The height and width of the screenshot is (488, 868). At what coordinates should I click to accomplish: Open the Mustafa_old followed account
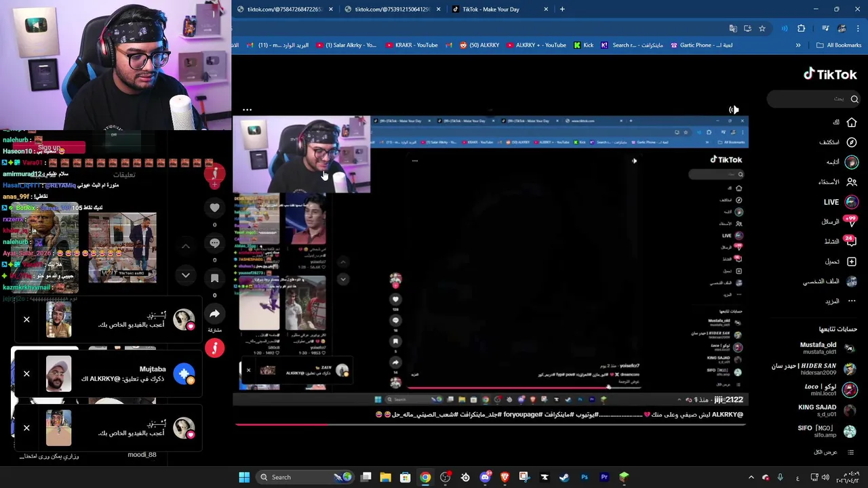pos(827,348)
